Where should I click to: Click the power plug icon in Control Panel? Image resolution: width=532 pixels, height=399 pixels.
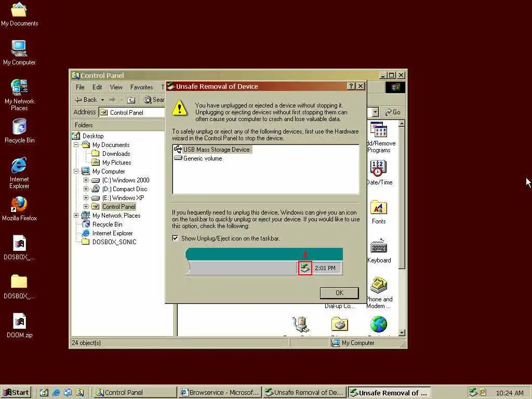tap(301, 324)
